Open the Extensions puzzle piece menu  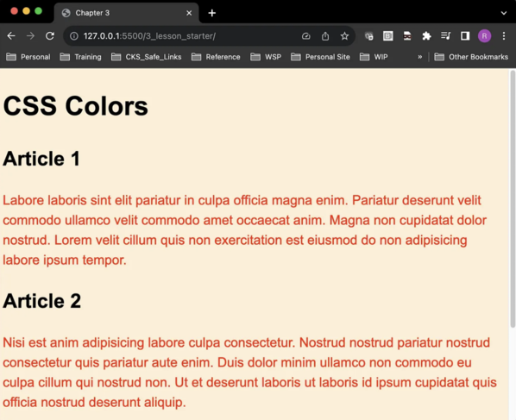tap(426, 36)
